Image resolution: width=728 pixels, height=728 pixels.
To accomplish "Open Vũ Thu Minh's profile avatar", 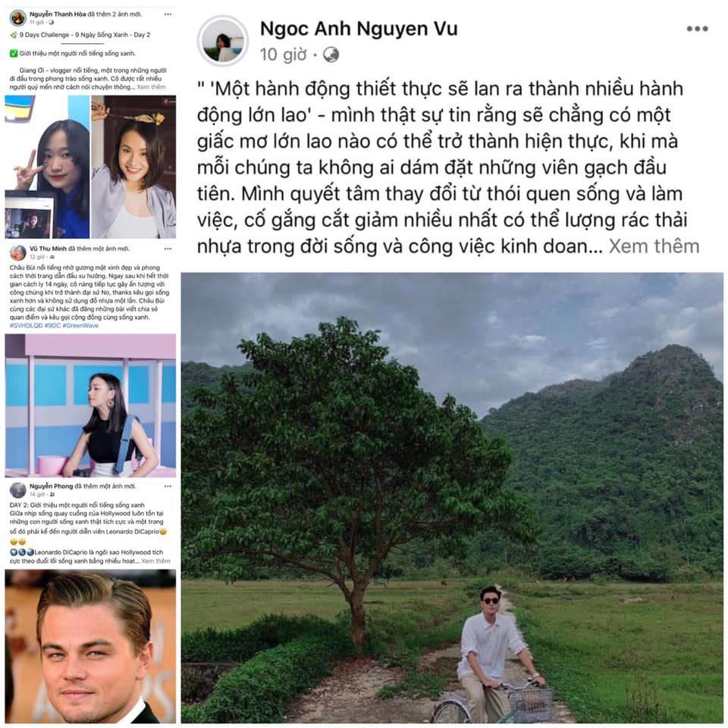I will point(18,253).
